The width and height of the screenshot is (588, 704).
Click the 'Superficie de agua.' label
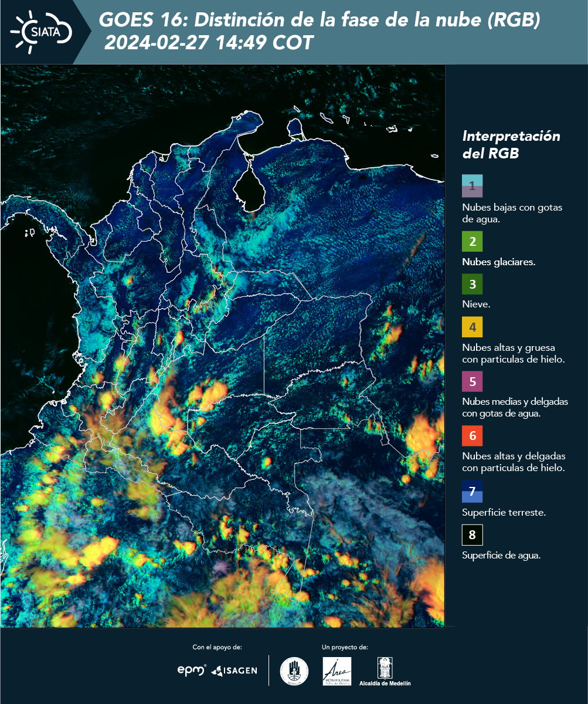point(501,556)
